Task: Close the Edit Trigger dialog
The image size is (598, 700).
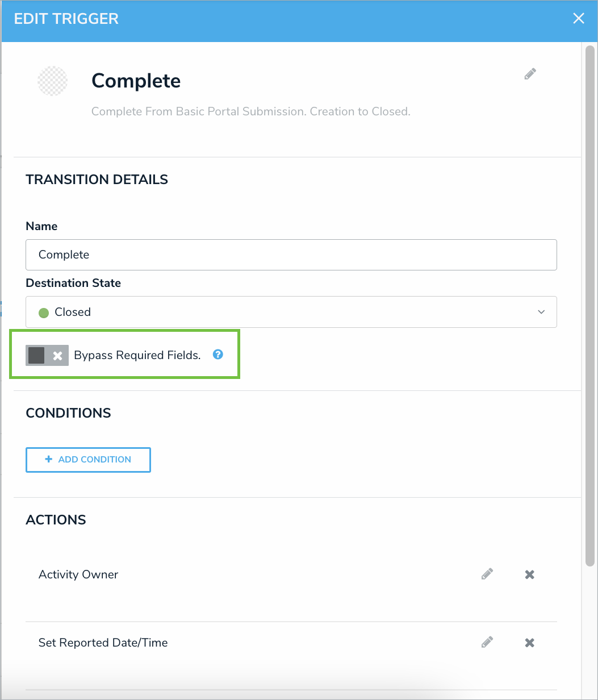Action: [578, 18]
